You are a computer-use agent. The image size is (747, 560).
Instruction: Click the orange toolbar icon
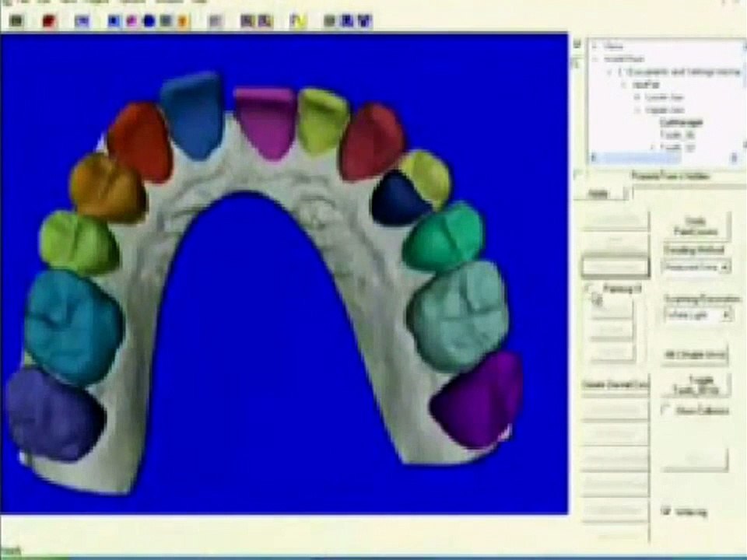(x=184, y=21)
